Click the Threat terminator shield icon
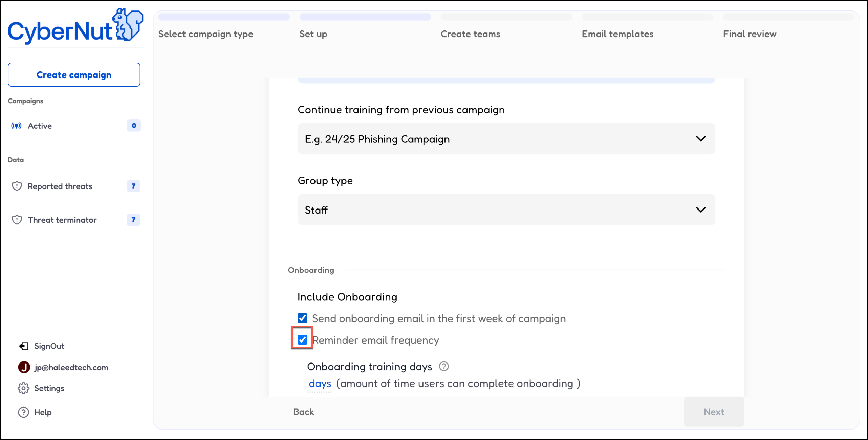 [17, 220]
